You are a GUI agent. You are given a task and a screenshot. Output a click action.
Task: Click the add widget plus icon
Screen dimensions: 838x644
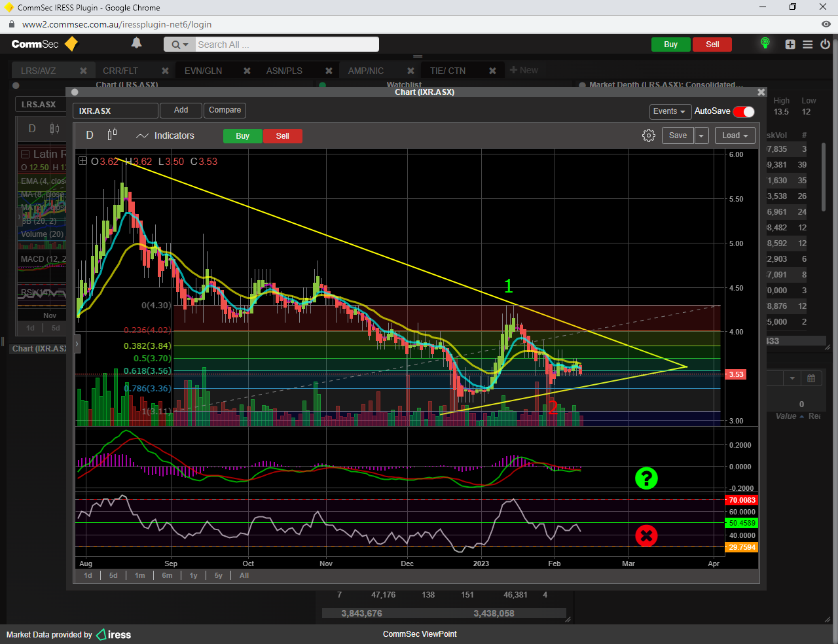790,45
